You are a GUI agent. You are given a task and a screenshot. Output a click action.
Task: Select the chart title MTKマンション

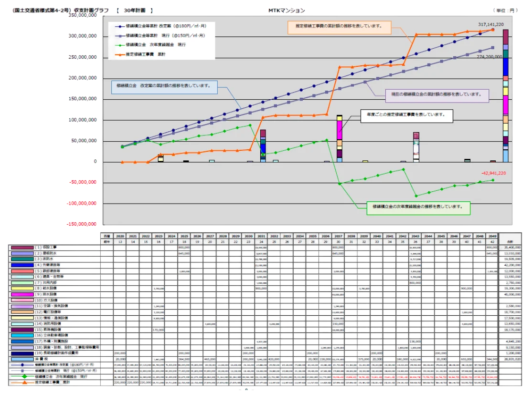pyautogui.click(x=287, y=10)
